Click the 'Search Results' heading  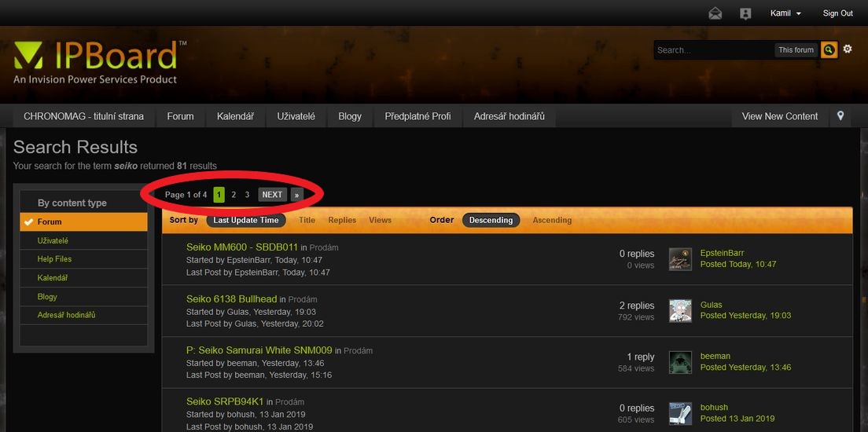point(75,147)
